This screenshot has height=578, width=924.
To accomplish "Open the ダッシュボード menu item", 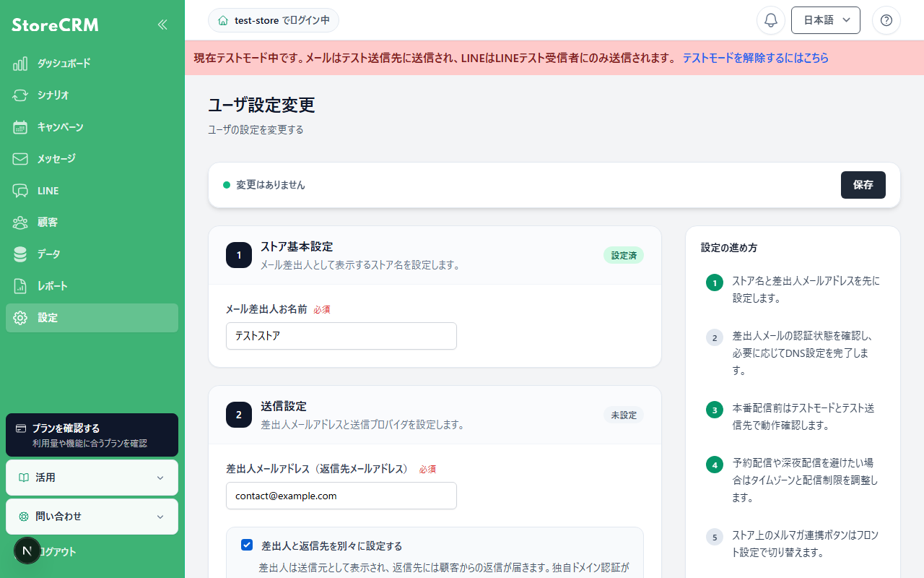I will click(92, 64).
